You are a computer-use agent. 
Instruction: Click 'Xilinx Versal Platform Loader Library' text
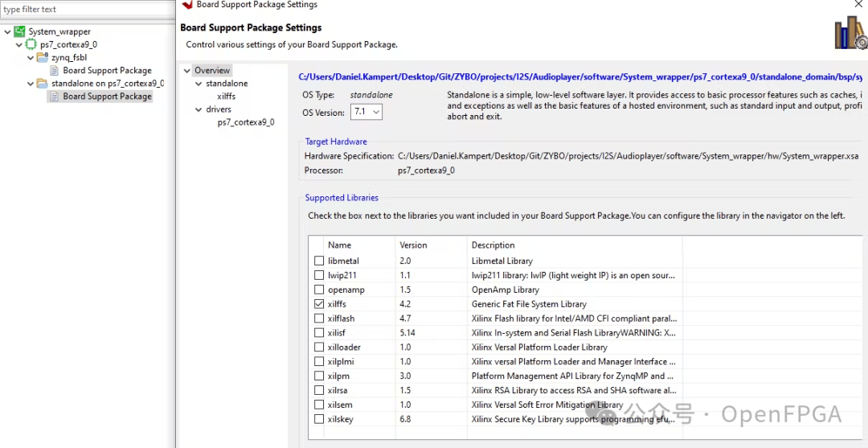click(x=539, y=347)
